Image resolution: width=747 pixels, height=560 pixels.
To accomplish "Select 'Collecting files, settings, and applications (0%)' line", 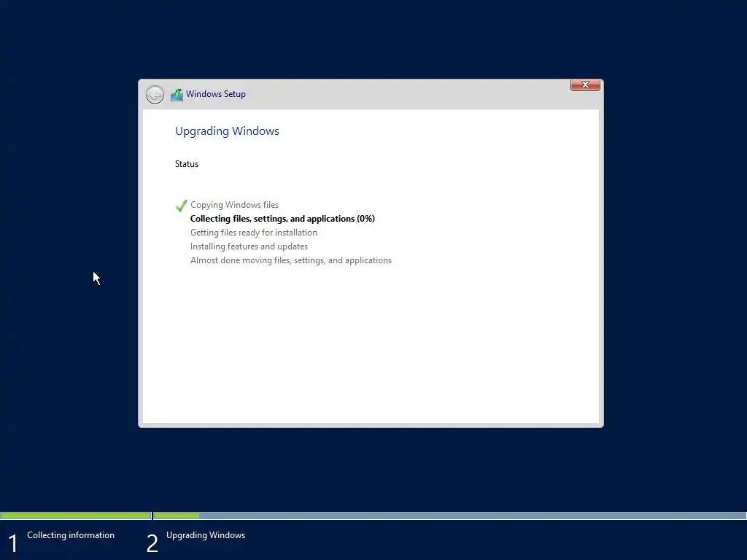I will 282,219.
